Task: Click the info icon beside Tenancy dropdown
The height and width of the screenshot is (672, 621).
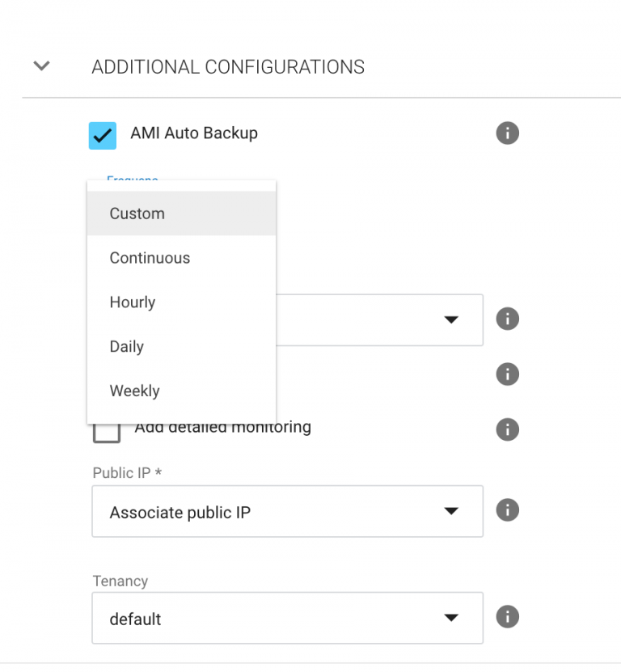Action: [x=507, y=617]
